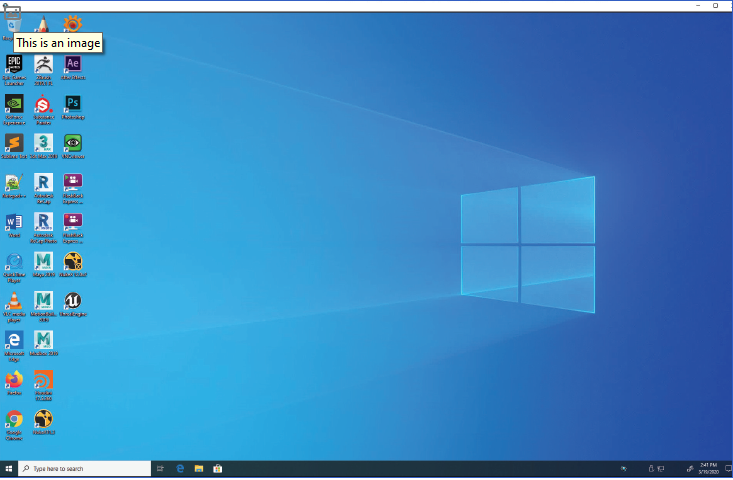Launch the green VNC eye icon

(73, 146)
